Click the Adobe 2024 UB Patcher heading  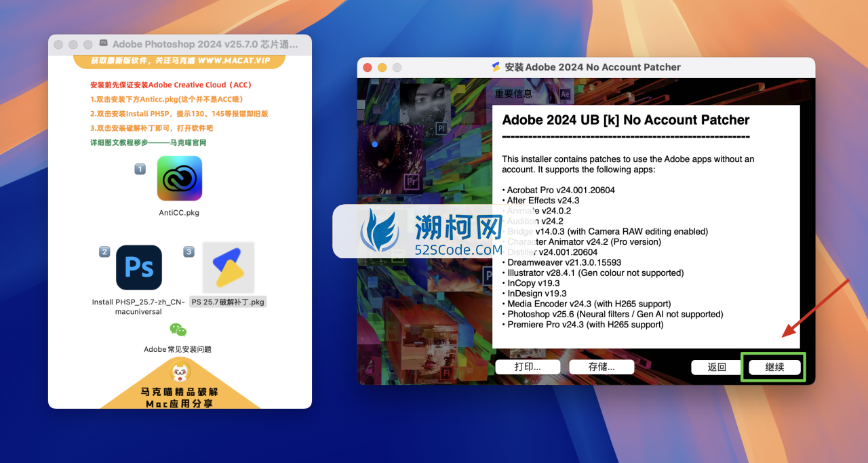pyautogui.click(x=626, y=120)
